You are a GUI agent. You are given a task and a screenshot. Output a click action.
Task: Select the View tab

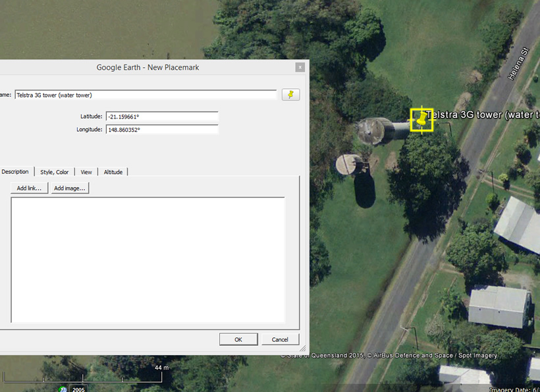[86, 172]
